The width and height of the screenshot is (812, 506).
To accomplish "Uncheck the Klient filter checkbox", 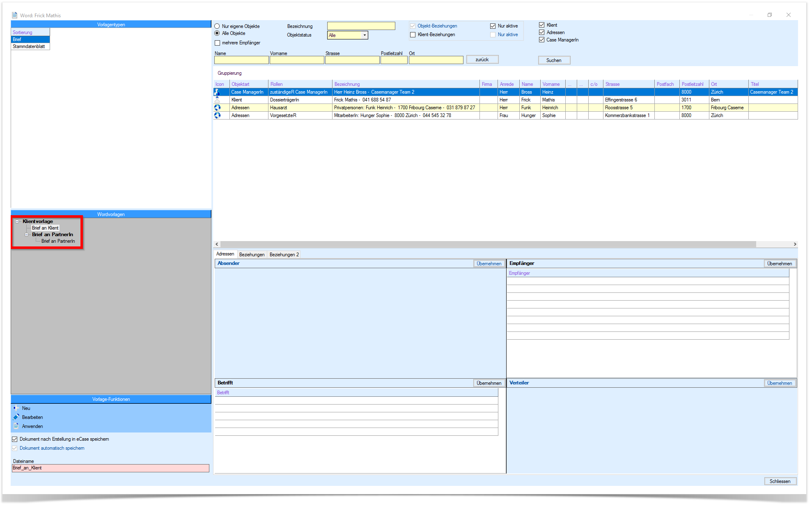I will click(541, 25).
